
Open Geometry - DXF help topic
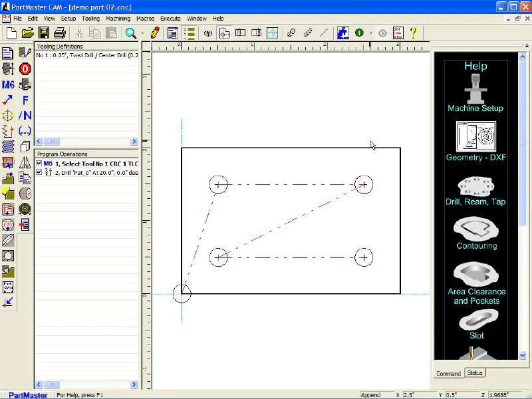click(x=475, y=141)
